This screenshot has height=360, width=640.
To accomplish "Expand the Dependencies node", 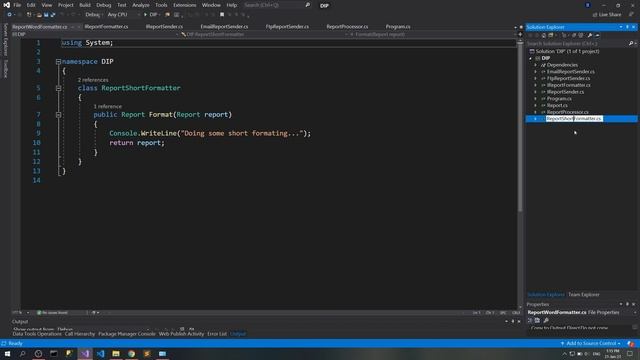I will (x=536, y=65).
